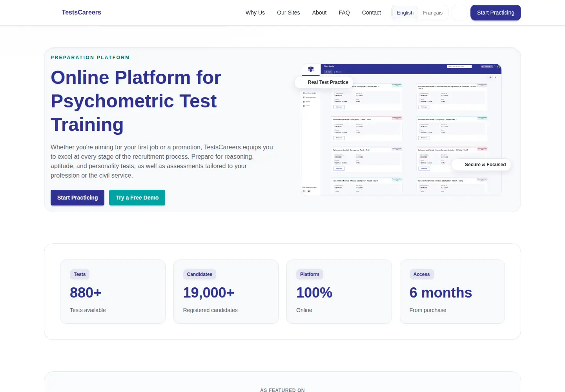
Task: Select the 6 months statistic value
Action: coord(441,293)
